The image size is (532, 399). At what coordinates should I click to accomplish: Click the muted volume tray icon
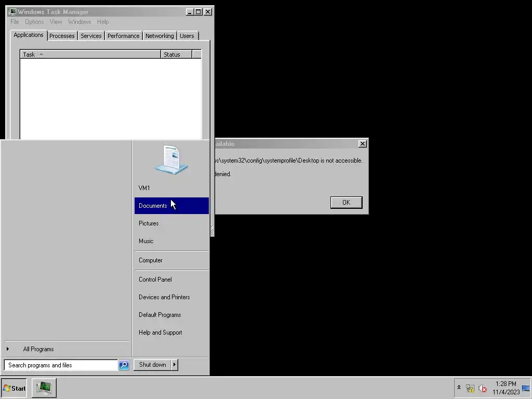click(x=482, y=388)
